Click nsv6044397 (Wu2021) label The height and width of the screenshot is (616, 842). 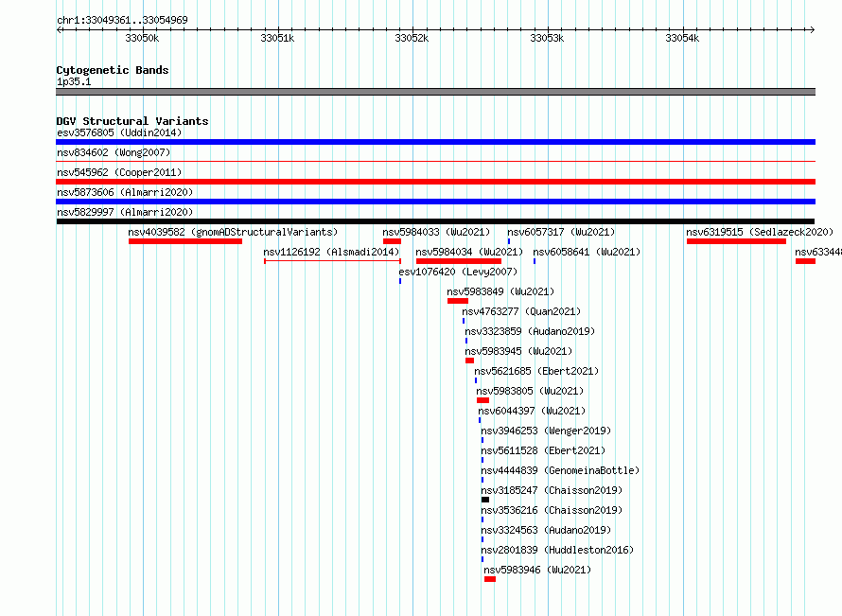532,411
